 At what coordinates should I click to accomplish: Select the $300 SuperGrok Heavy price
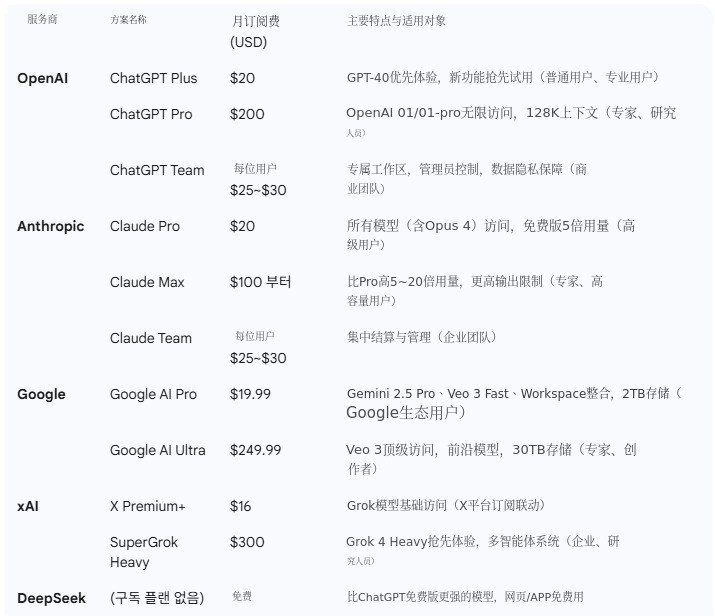coord(247,542)
